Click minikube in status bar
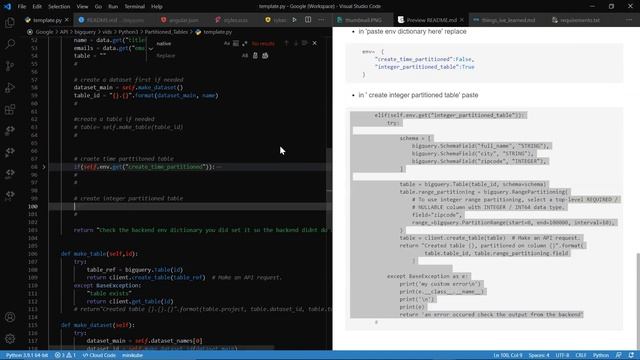The image size is (640, 360). click(x=132, y=355)
